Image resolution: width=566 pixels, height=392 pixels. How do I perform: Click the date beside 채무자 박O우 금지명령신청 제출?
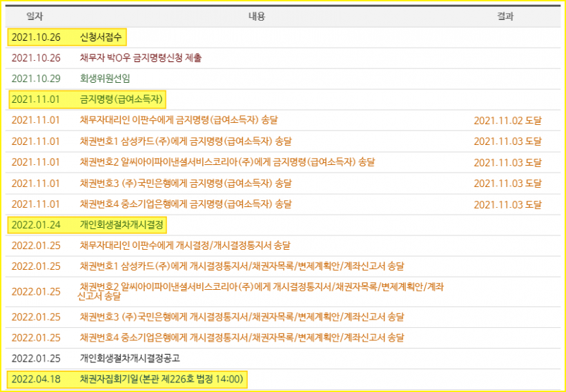coord(36,58)
